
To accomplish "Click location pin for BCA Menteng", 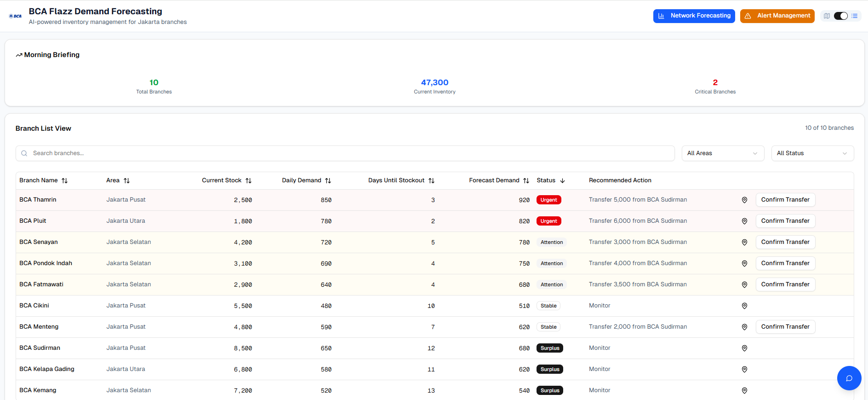I will [744, 327].
